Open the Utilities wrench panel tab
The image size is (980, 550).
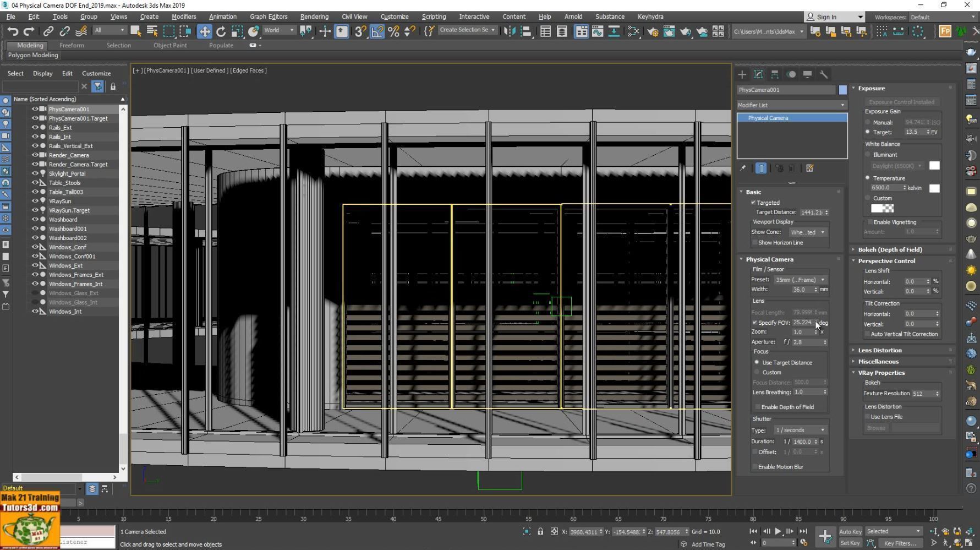(824, 74)
